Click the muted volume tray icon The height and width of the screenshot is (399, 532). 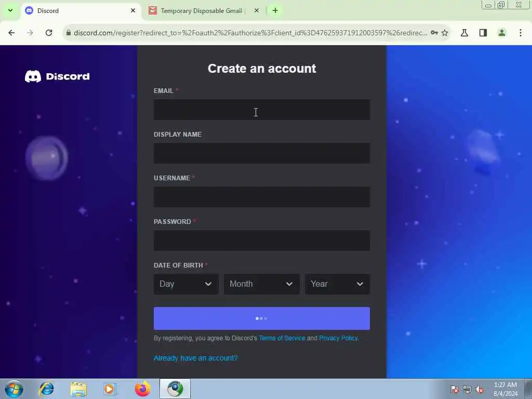(x=480, y=390)
